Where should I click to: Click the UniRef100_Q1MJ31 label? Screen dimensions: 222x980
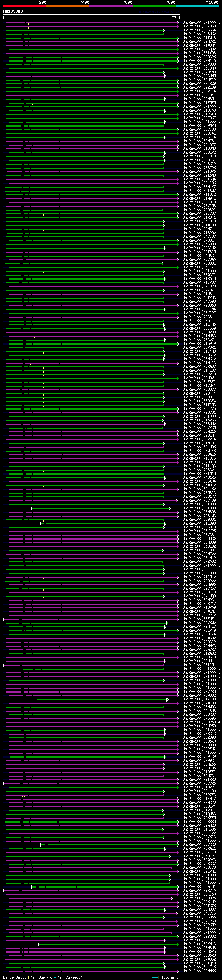pos(199,443)
